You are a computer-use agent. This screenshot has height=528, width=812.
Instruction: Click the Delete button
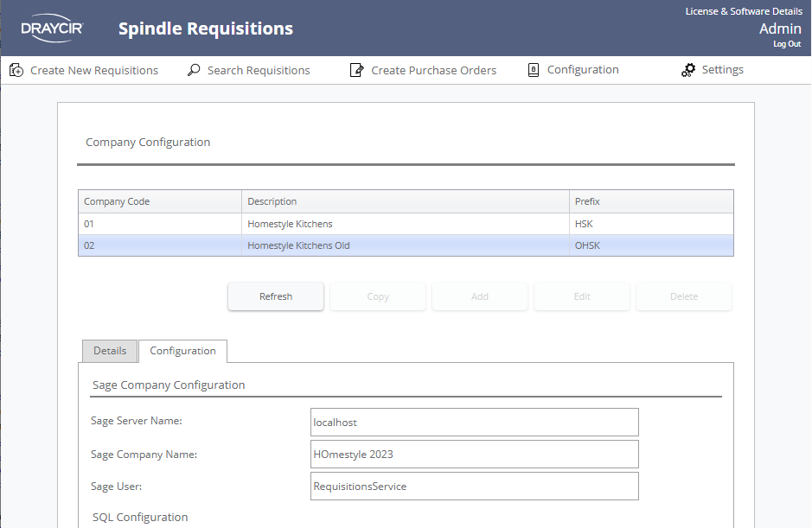pos(683,296)
